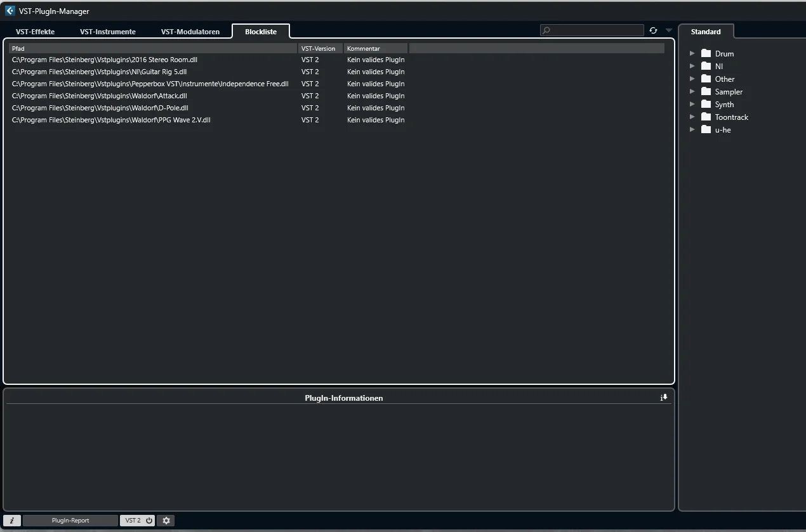The width and height of the screenshot is (806, 532).
Task: Click the Toontrack folder label
Action: (732, 117)
